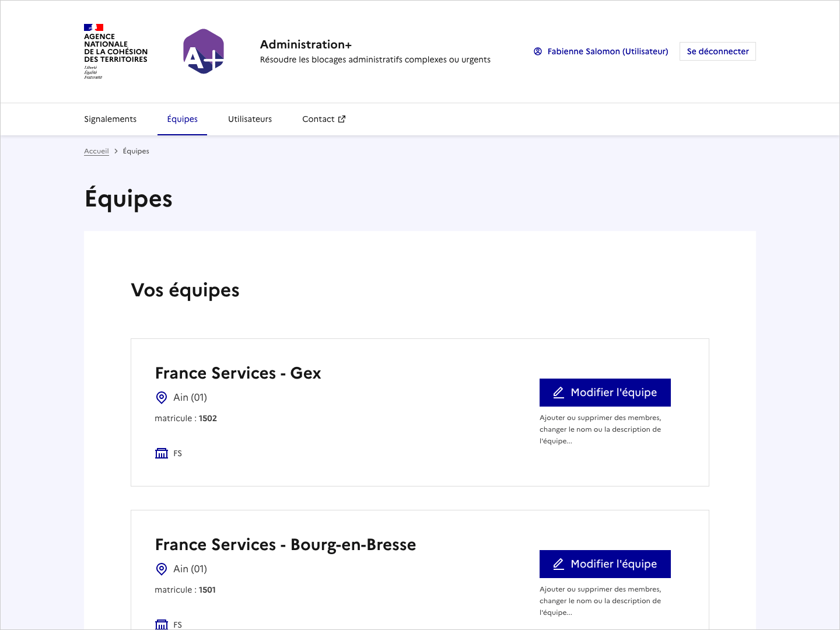Screen dimensions: 840x630
Task: Click the location pin for France Services - Bourg-en-Bresse
Action: coord(162,569)
